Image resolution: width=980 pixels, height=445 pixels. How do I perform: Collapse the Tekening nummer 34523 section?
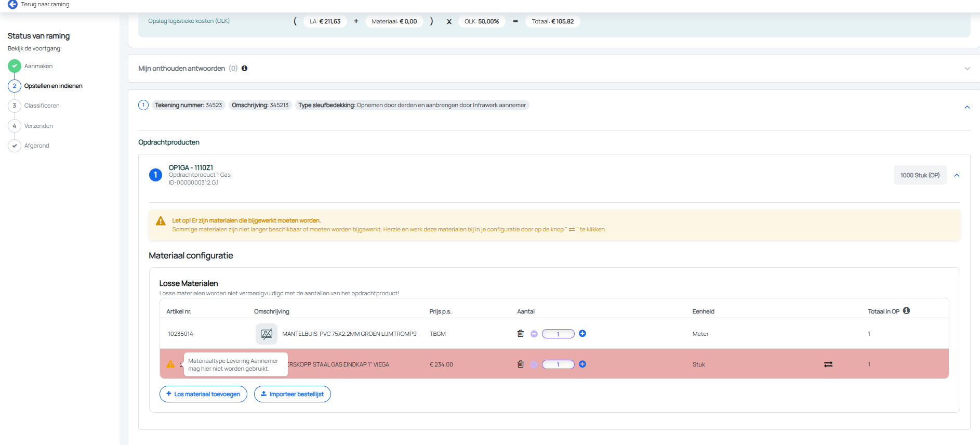(x=967, y=107)
